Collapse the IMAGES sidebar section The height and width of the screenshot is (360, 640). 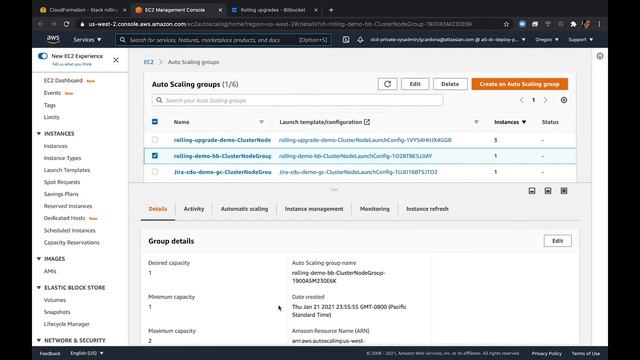click(39, 259)
